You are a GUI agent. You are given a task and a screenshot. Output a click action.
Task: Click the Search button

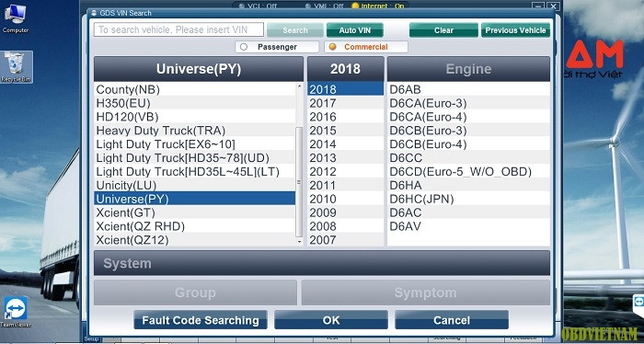[295, 30]
